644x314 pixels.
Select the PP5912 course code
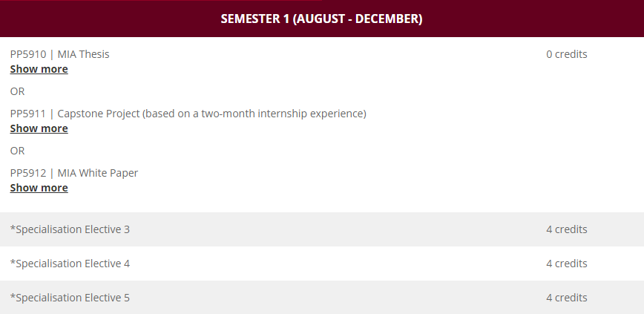pos(28,173)
